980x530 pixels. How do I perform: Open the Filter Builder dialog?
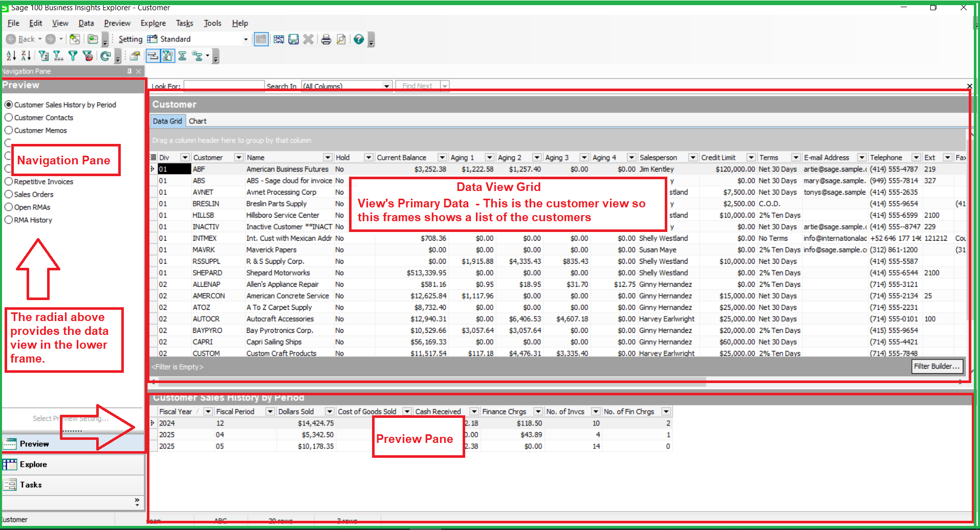[937, 366]
